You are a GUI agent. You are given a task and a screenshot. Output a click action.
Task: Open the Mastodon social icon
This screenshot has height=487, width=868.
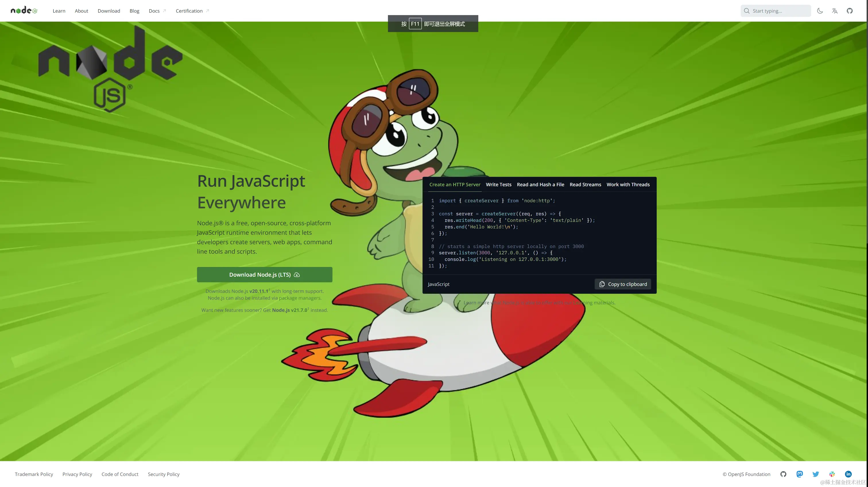click(799, 474)
